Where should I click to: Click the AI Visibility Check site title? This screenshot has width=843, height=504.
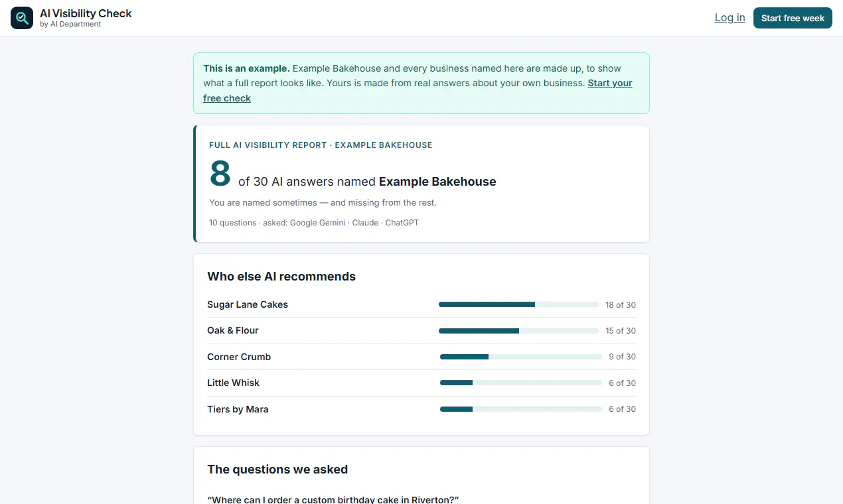pos(86,13)
